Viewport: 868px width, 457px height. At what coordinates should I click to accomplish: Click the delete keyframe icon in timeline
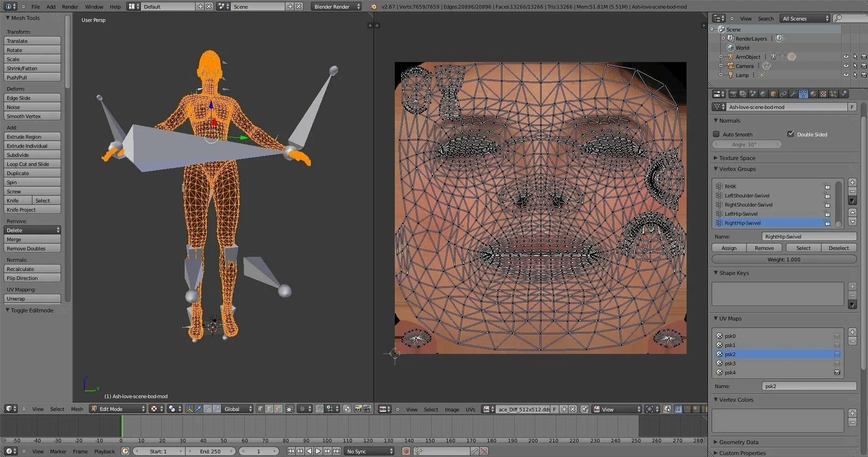click(x=484, y=451)
